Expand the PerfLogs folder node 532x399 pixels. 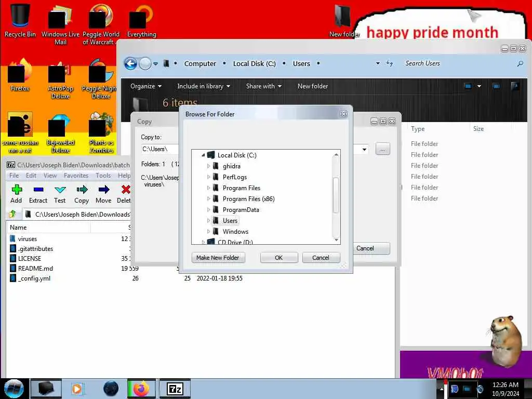pos(208,177)
